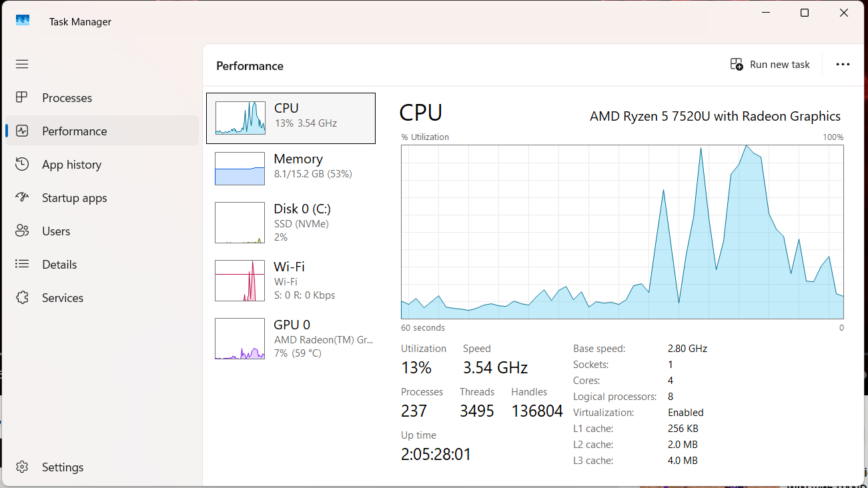Screen dimensions: 868x488
Task: Open Settings gear icon
Action: pos(22,467)
